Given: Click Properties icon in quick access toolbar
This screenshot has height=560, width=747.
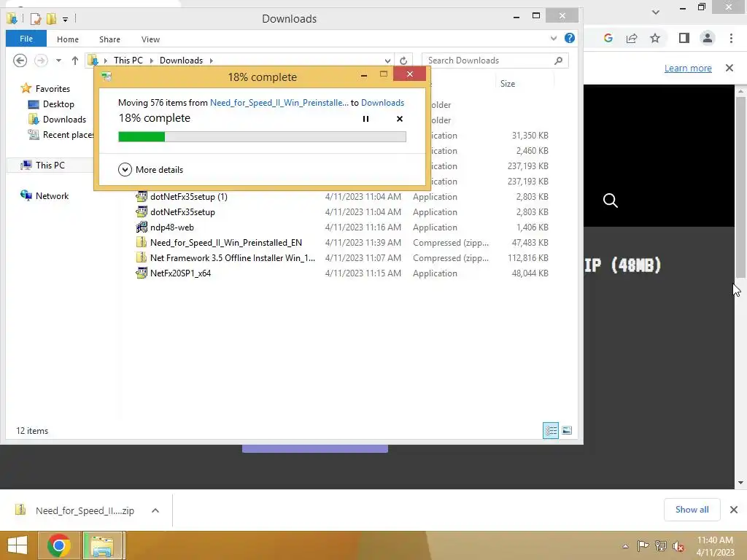Looking at the screenshot, I should coord(35,18).
